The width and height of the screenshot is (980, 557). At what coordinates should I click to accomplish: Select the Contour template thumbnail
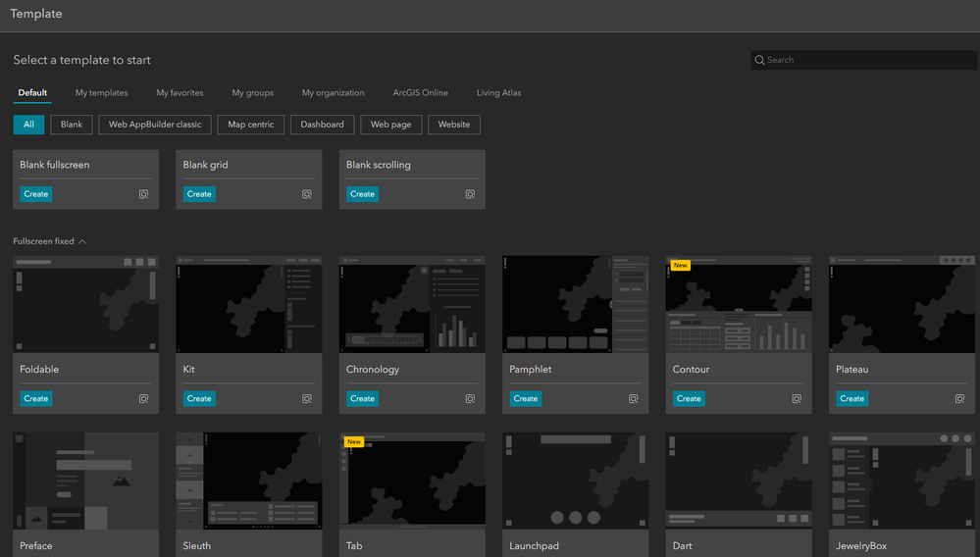(x=739, y=304)
